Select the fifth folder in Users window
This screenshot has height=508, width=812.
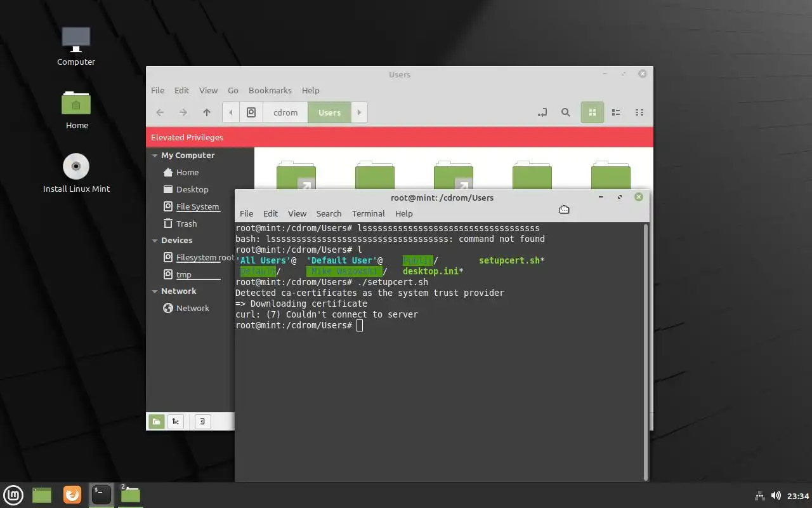(611, 175)
